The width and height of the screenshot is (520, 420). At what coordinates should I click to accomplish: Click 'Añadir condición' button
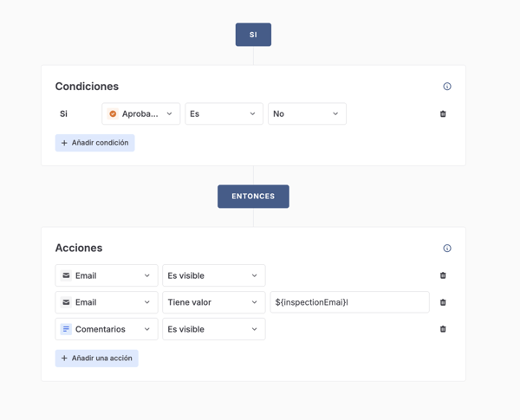point(94,143)
